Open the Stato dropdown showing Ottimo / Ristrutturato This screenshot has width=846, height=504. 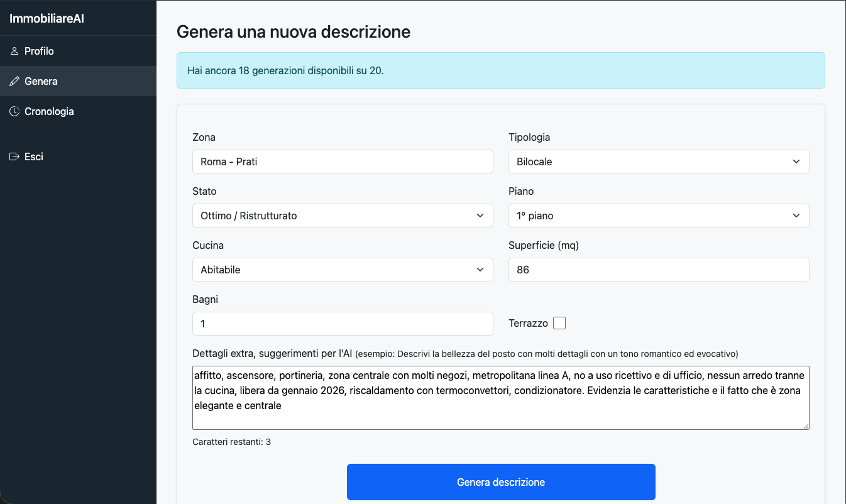[343, 216]
